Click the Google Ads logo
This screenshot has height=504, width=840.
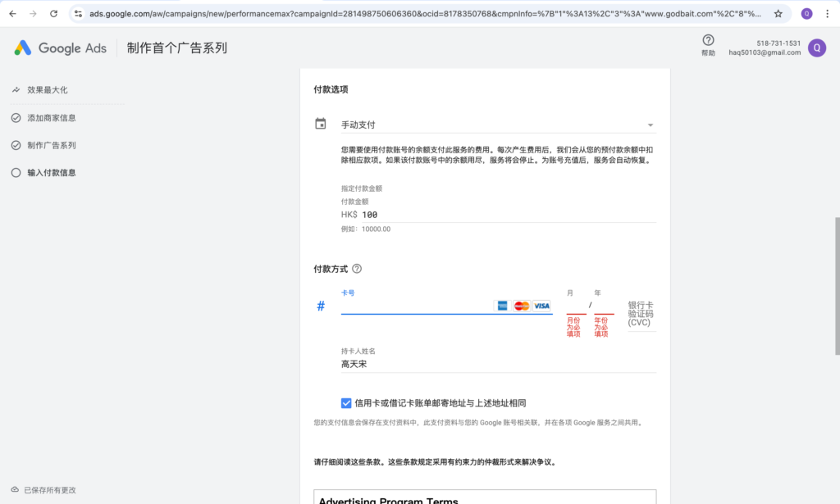(x=60, y=48)
